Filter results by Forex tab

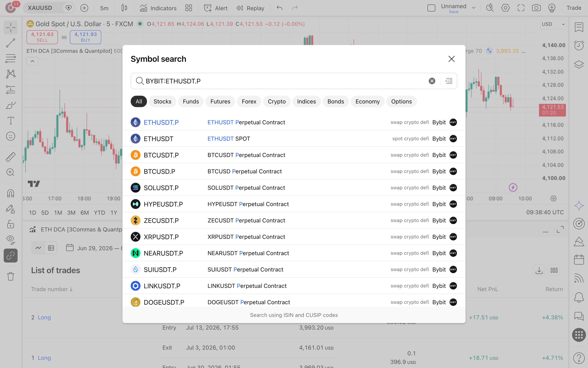[x=249, y=101]
